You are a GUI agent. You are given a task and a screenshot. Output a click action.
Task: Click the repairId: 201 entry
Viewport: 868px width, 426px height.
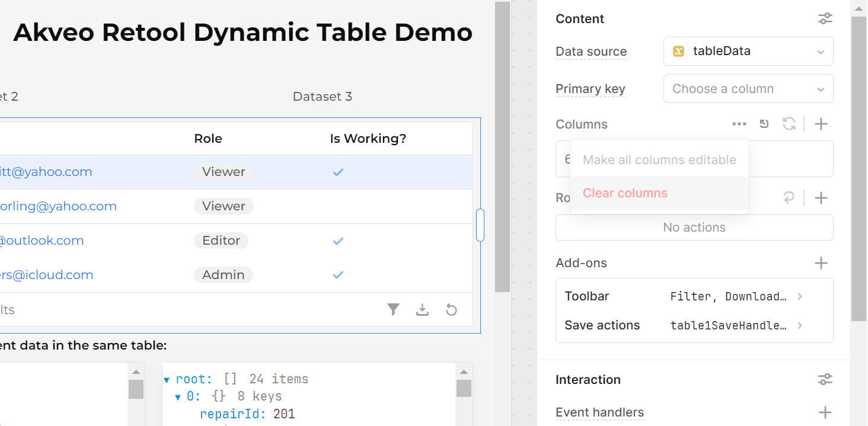247,414
